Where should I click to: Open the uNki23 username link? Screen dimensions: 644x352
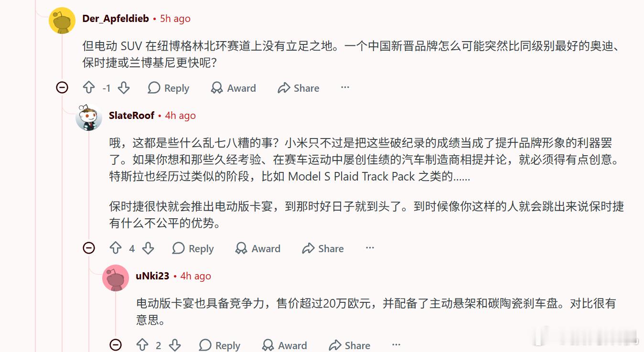click(x=152, y=276)
